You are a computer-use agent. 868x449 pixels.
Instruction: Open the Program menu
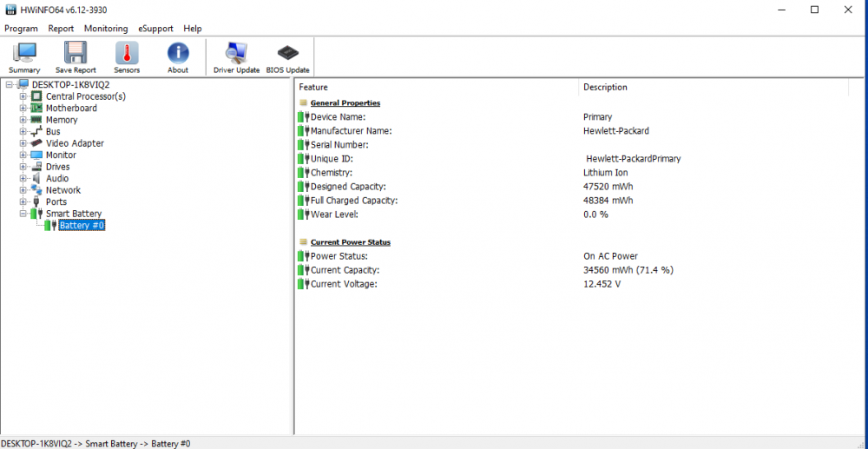point(21,29)
